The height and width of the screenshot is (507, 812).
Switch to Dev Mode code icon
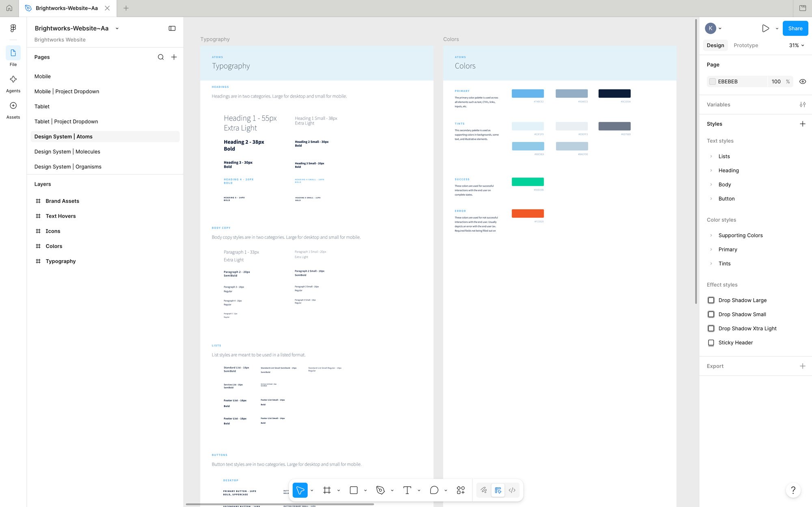pos(512,490)
